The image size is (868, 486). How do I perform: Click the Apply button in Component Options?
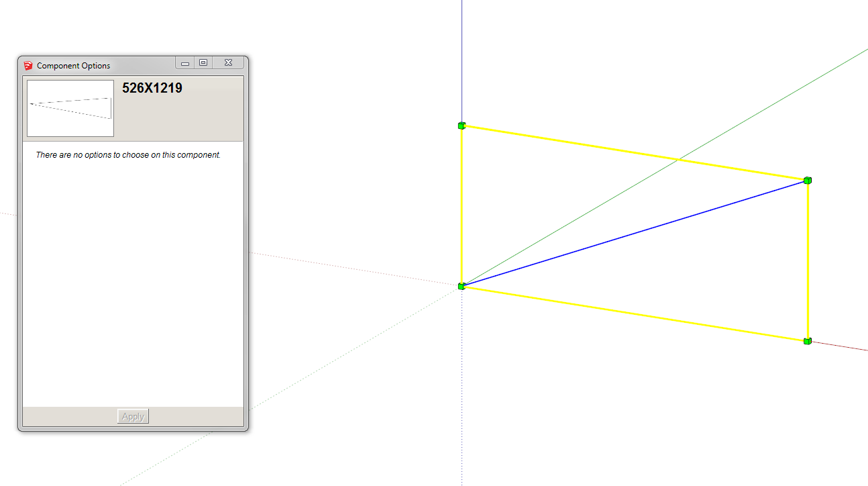133,416
